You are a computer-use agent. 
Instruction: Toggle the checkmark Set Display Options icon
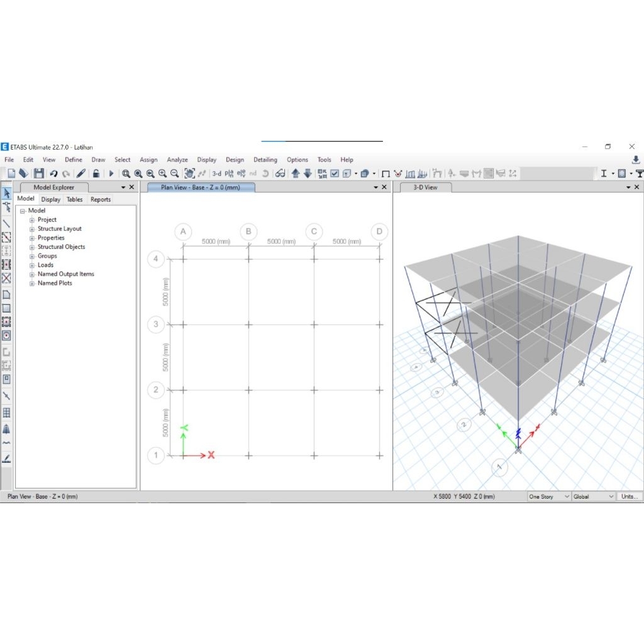335,174
